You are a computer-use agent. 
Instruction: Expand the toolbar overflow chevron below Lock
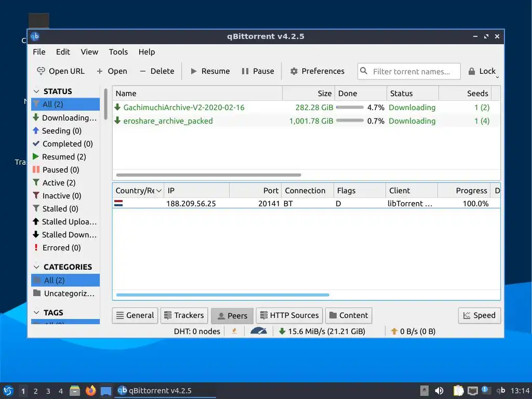click(x=497, y=77)
